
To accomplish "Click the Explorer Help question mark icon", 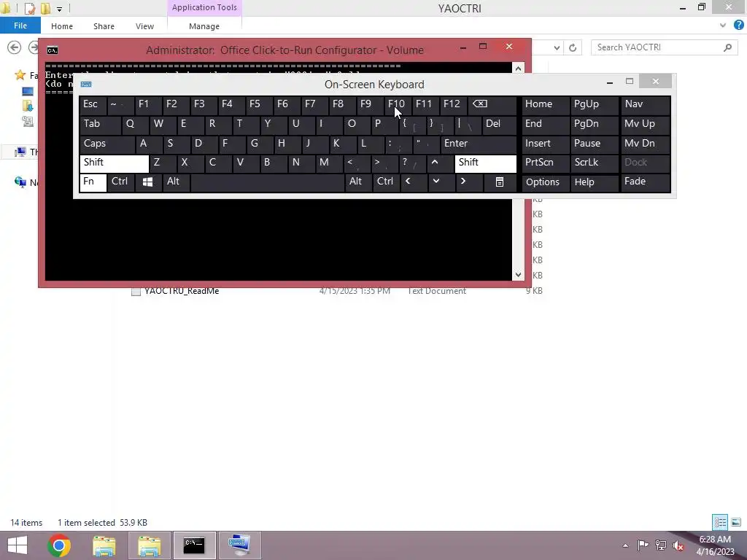I will coord(739,26).
